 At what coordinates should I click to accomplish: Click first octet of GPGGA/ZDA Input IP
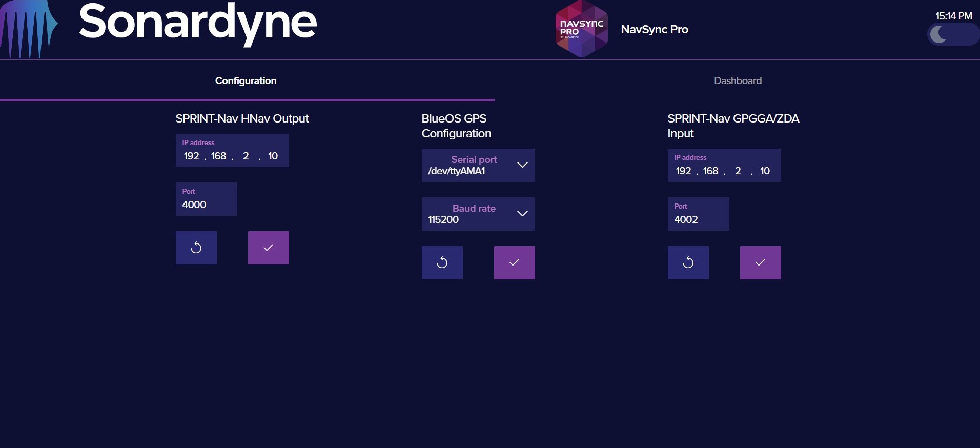click(683, 171)
